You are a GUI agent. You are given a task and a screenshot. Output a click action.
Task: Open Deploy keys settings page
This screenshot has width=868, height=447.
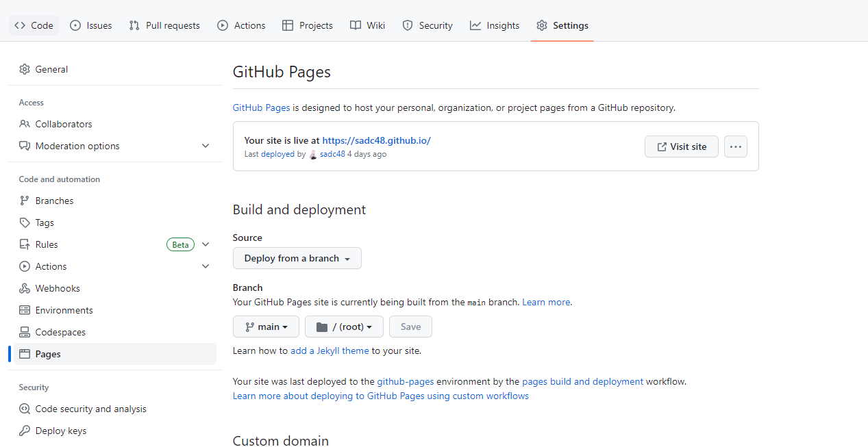tap(115, 431)
